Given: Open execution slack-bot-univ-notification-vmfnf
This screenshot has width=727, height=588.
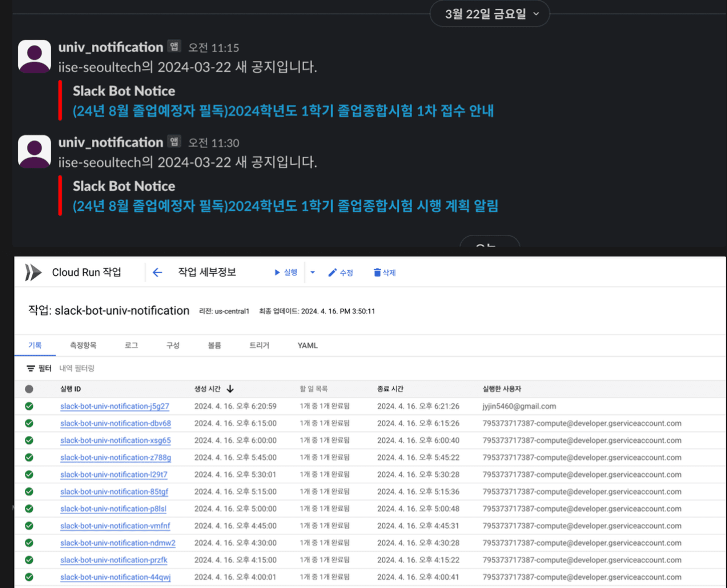Looking at the screenshot, I should pyautogui.click(x=115, y=526).
